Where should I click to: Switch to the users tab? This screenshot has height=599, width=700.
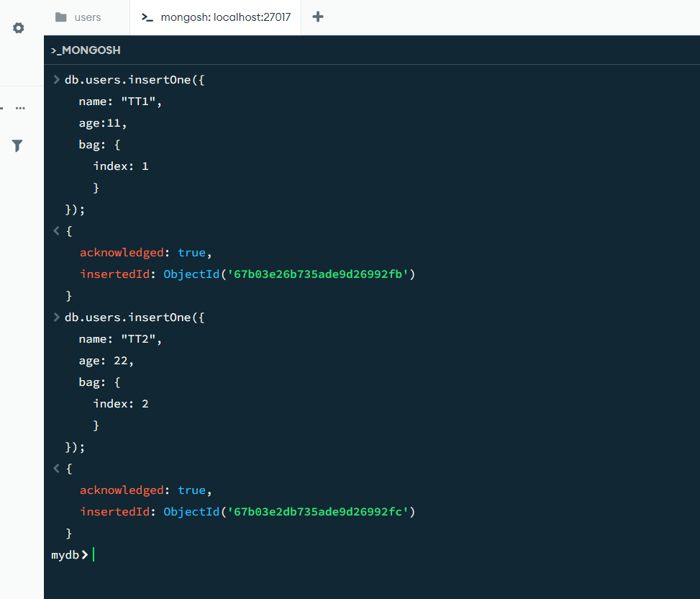[x=87, y=17]
